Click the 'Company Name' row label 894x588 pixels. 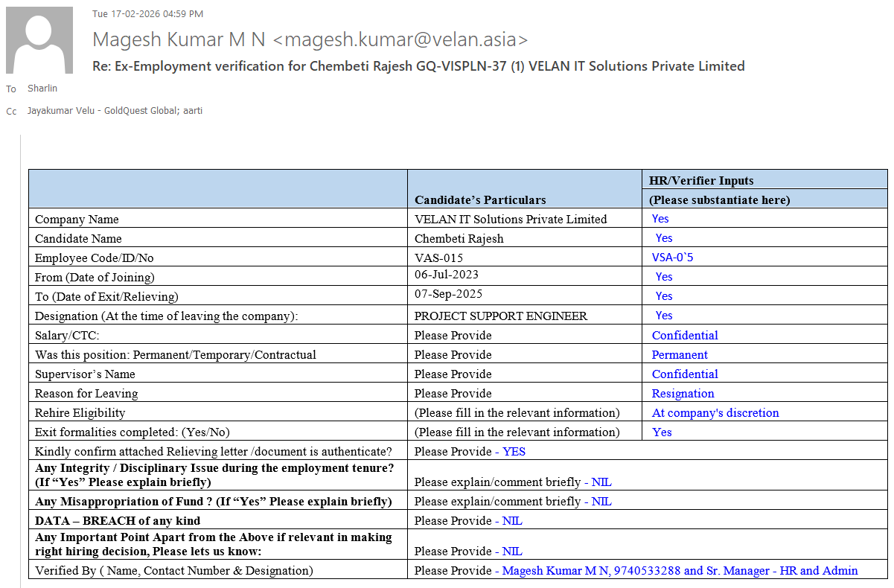coord(77,219)
